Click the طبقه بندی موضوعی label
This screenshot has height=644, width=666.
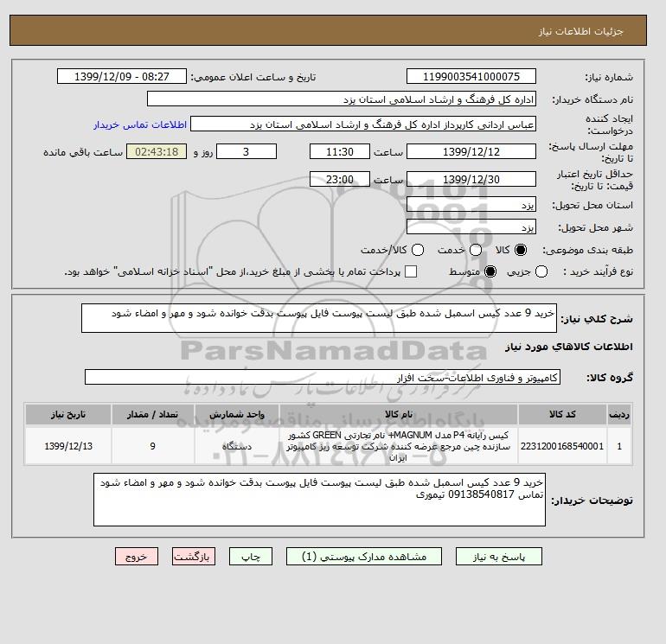[x=588, y=250]
